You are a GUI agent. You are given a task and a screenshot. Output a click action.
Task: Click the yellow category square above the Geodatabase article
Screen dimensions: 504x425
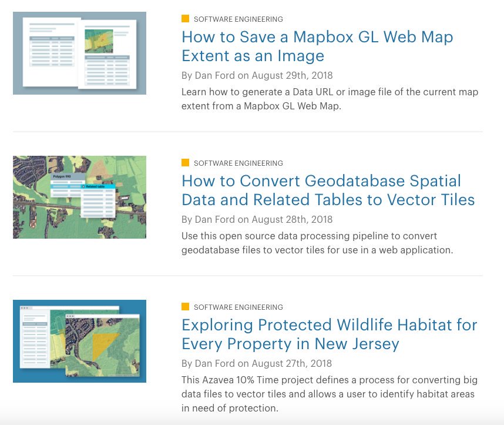pyautogui.click(x=185, y=163)
